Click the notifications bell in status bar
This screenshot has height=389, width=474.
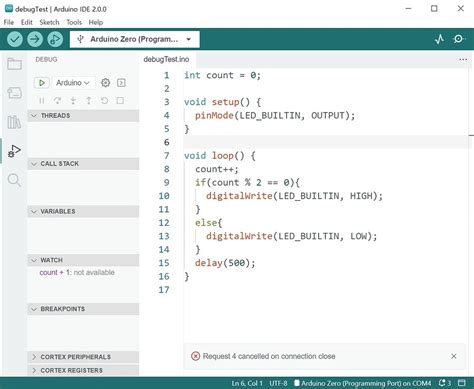point(445,383)
